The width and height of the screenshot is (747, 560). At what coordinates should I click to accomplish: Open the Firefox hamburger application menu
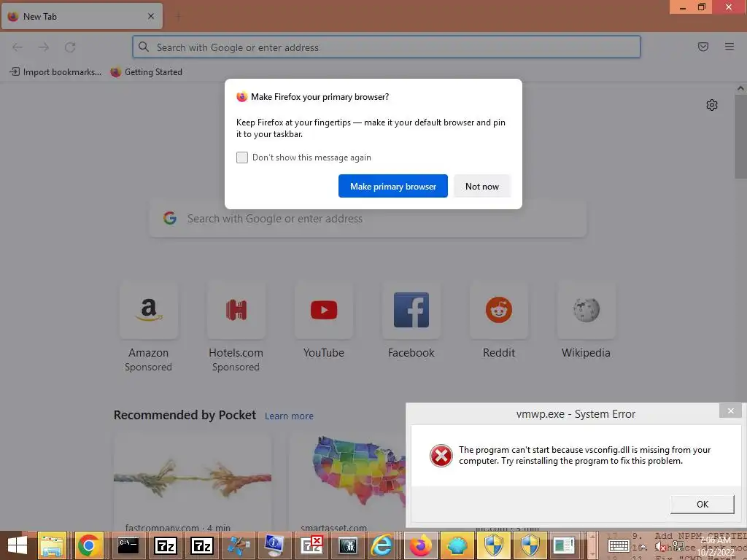click(729, 47)
